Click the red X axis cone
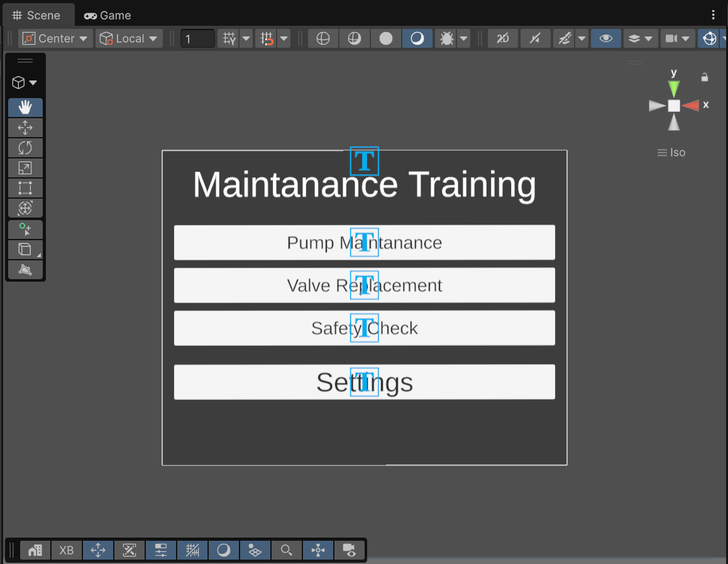The width and height of the screenshot is (728, 564). click(x=692, y=106)
